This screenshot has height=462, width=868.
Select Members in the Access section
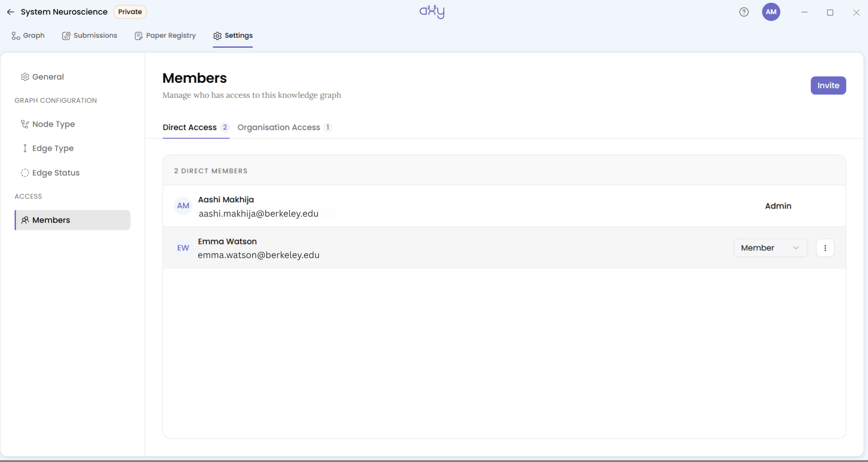pyautogui.click(x=72, y=220)
